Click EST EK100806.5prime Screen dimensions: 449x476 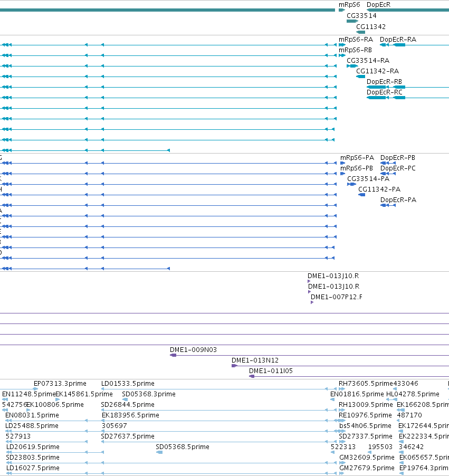pos(55,405)
